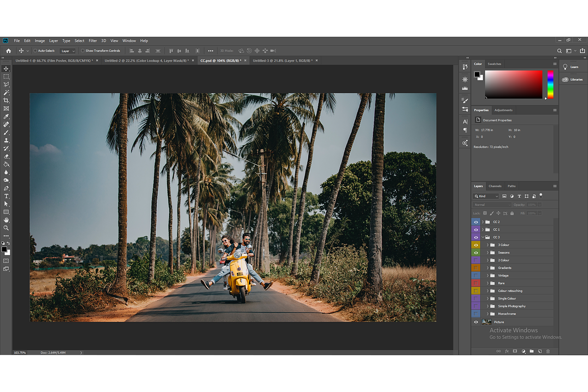Select the Pen tool
Screen dimensions: 588x392
tap(6, 188)
